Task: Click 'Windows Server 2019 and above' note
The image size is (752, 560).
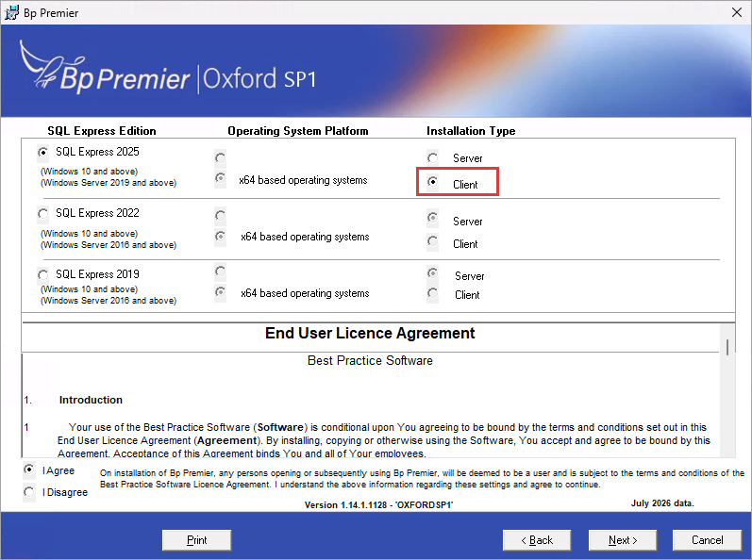Action: point(109,183)
